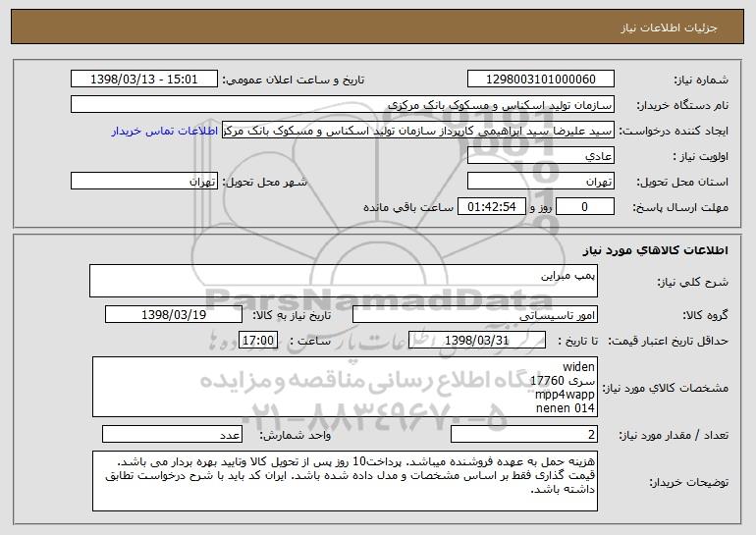756x535 pixels.
Task: Click the label شماره نیاز
Action: tap(701, 80)
